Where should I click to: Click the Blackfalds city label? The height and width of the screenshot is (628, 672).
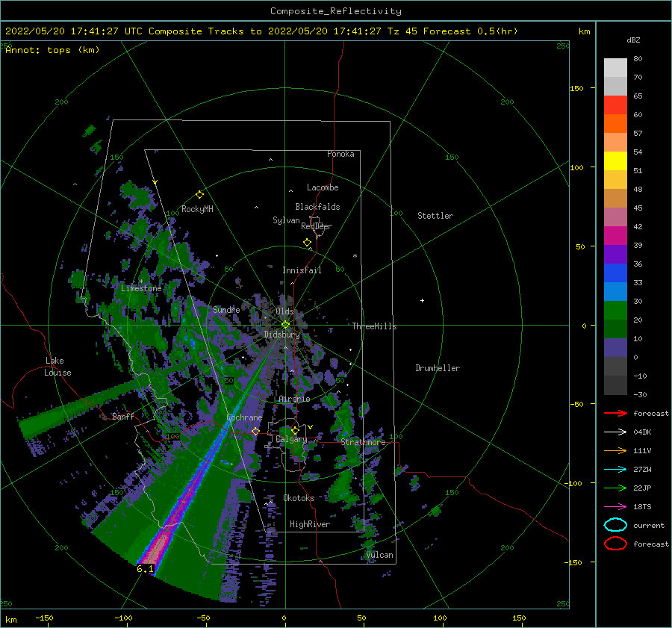317,207
